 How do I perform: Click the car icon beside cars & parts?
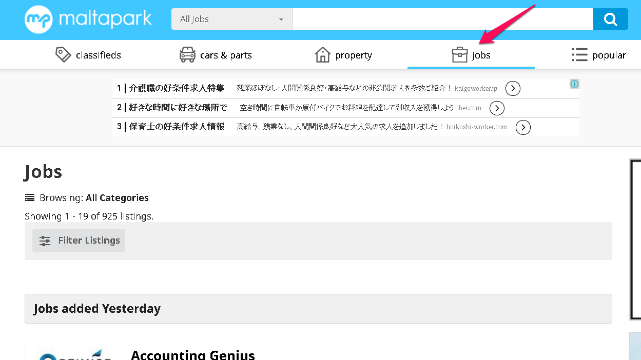pyautogui.click(x=187, y=54)
